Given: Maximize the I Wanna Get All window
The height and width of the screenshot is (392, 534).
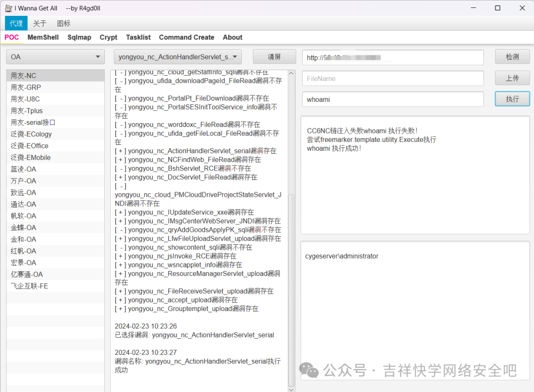Looking at the screenshot, I should click(497, 8).
